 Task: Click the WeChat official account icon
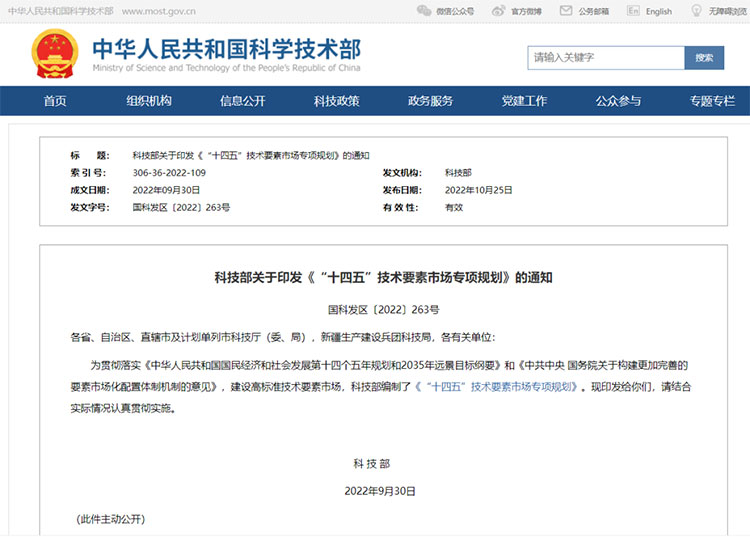[x=425, y=11]
